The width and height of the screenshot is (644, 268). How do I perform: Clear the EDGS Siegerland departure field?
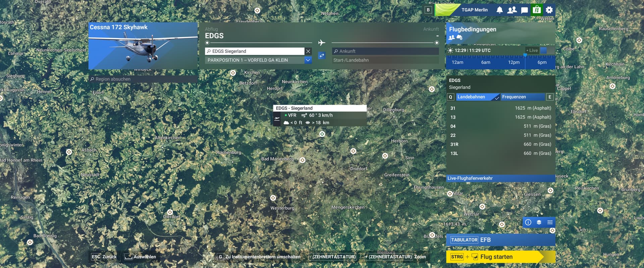coord(308,51)
